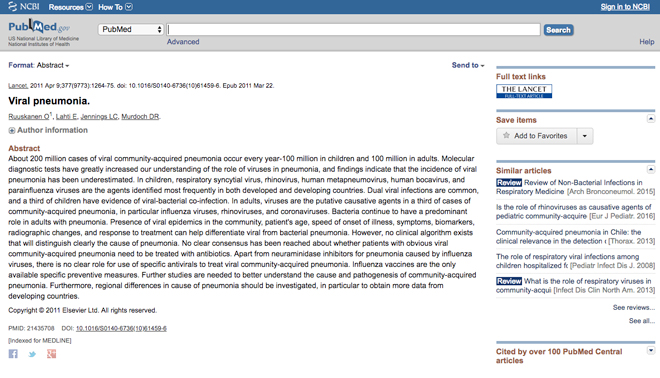Screen dimensions: 660x378
Task: Click star icon on Add to Favorites
Action: pos(506,136)
